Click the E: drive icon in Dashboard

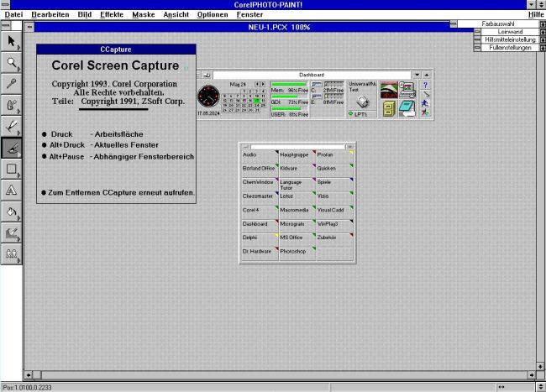click(316, 97)
